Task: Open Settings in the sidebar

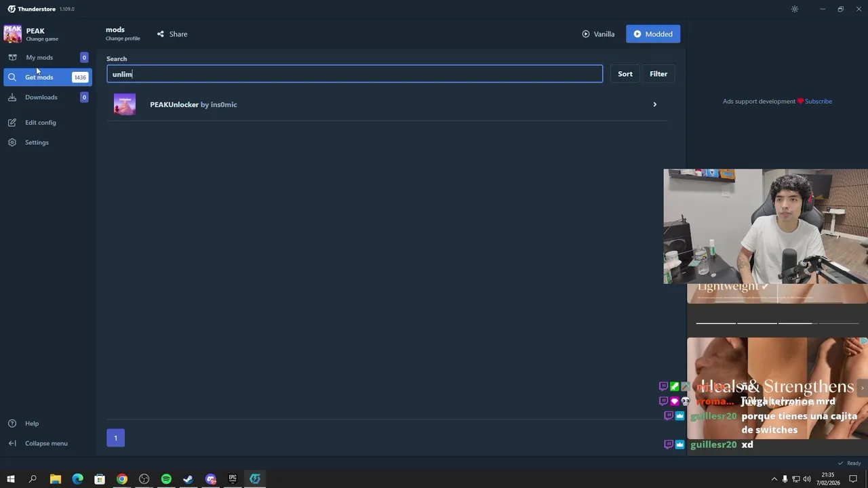Action: click(37, 142)
